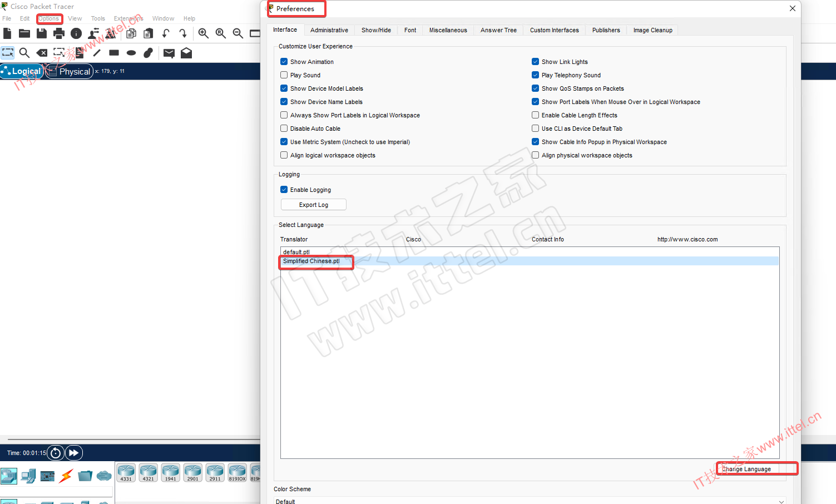
Task: Activate the Inspect magnifier tool
Action: point(24,53)
